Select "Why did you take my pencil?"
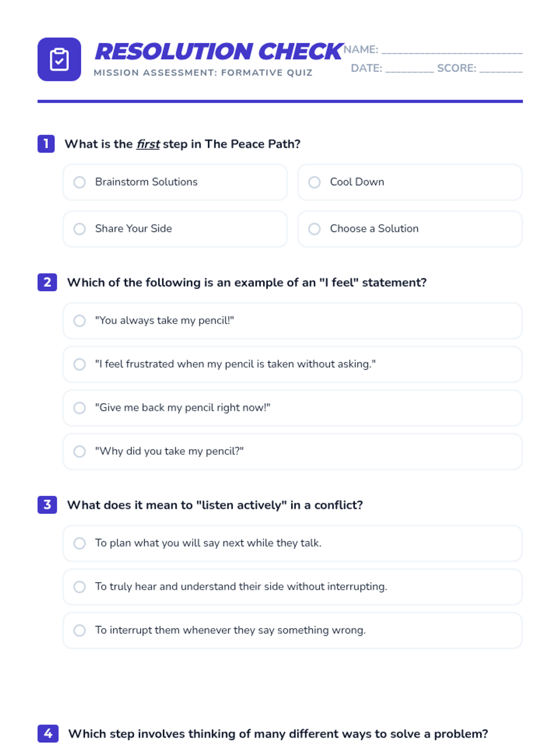 (x=293, y=451)
